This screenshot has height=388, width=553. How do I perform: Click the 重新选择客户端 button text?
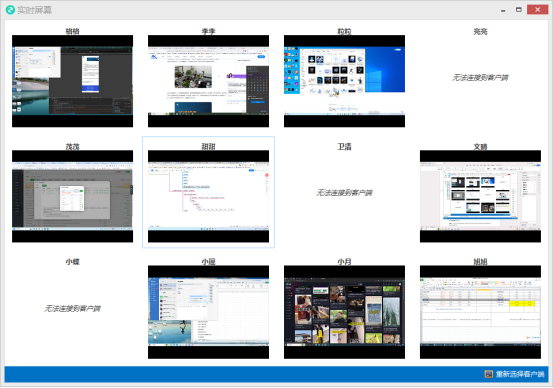pyautogui.click(x=520, y=374)
